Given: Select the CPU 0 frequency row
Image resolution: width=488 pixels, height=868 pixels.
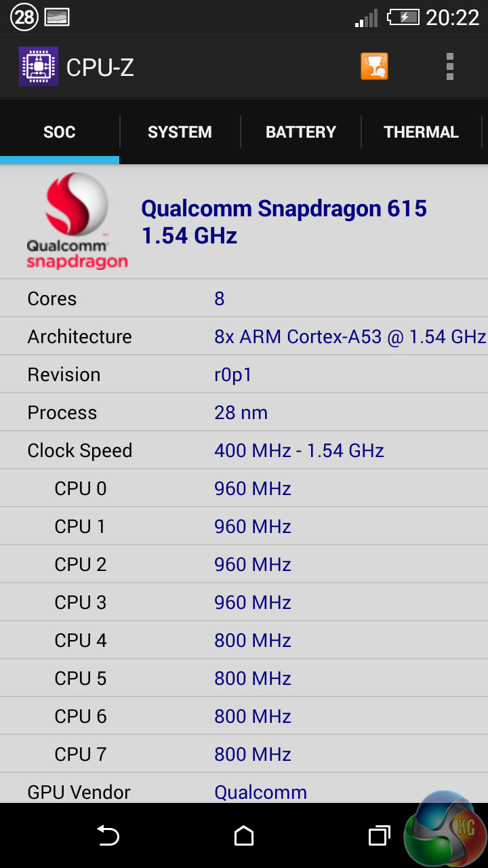Looking at the screenshot, I should 244,488.
